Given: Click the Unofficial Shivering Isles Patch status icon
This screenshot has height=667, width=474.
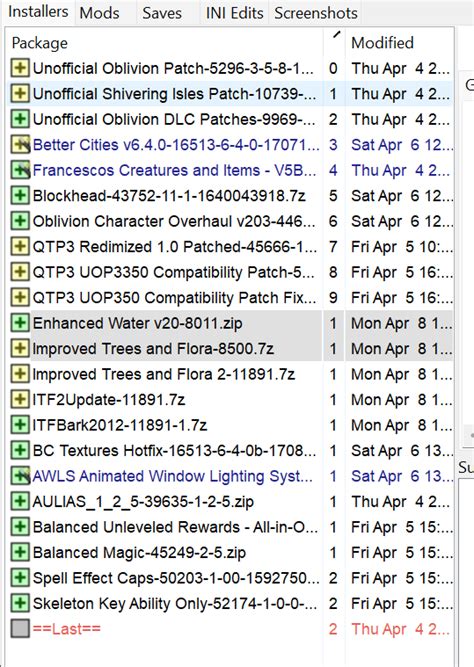Looking at the screenshot, I should click(x=20, y=94).
